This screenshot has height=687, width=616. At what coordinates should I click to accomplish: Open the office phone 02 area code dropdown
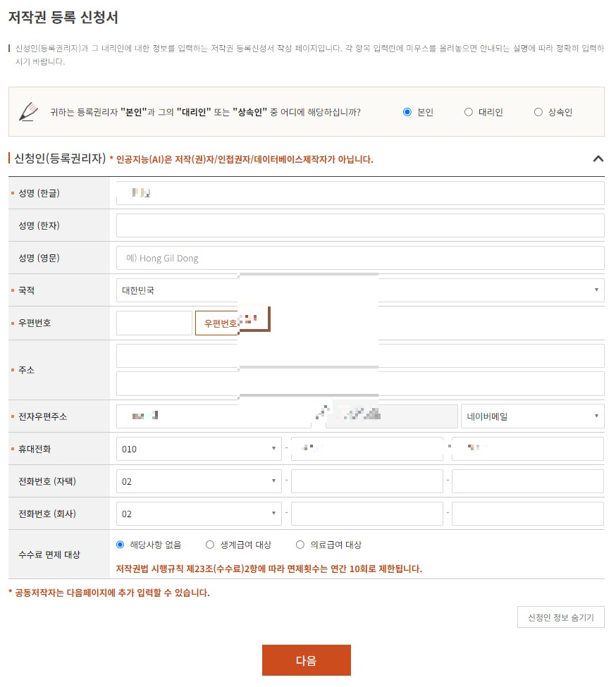pyautogui.click(x=199, y=514)
